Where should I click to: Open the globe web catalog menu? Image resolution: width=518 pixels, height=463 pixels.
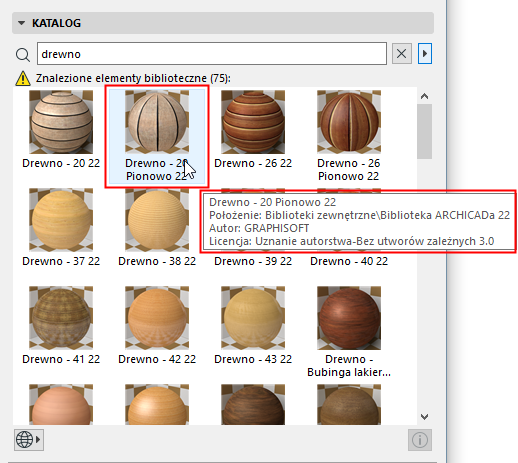point(29,440)
